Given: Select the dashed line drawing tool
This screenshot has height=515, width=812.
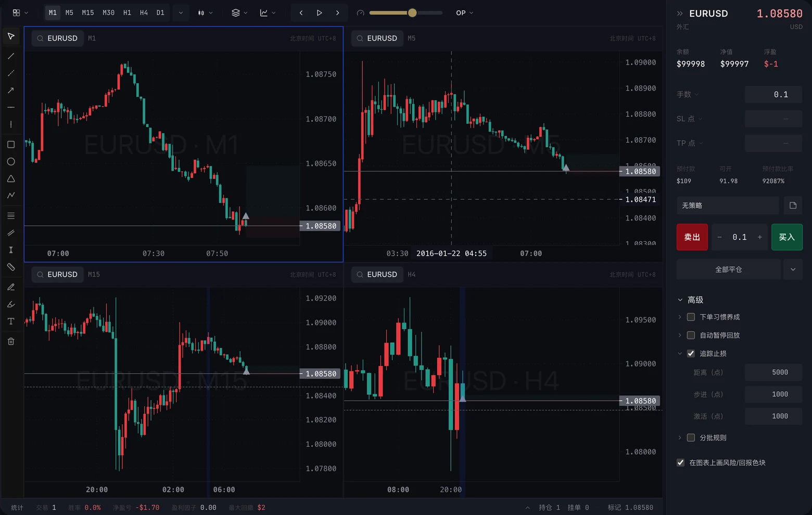Looking at the screenshot, I should point(11,73).
